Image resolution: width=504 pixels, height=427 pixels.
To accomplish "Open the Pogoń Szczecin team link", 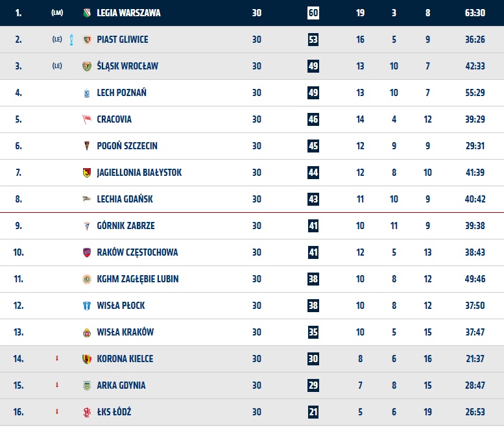I will (127, 146).
